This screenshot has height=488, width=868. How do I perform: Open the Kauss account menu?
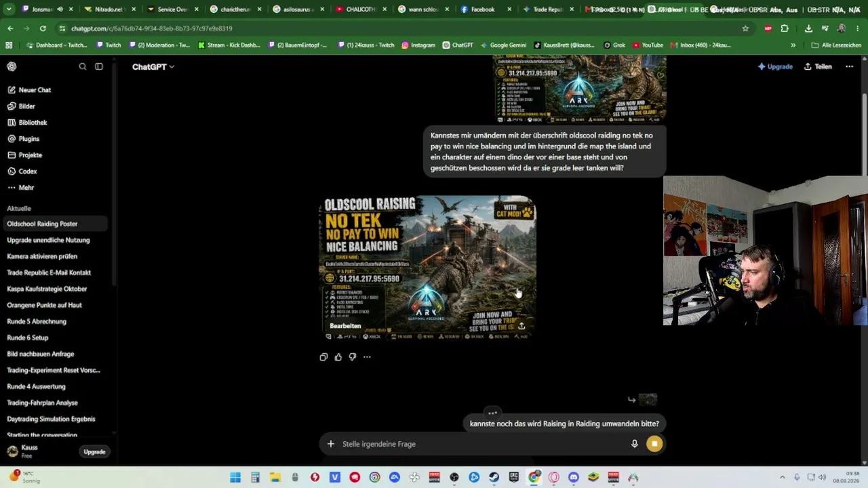30,451
